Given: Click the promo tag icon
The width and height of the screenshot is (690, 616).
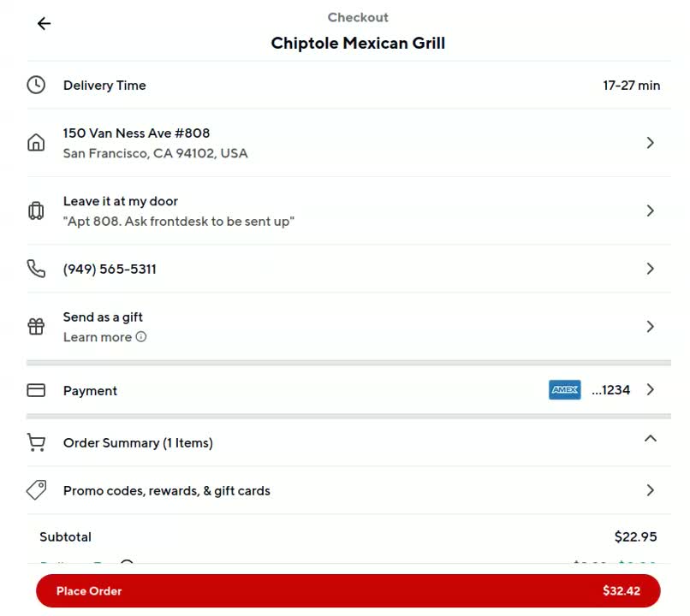Looking at the screenshot, I should click(36, 490).
